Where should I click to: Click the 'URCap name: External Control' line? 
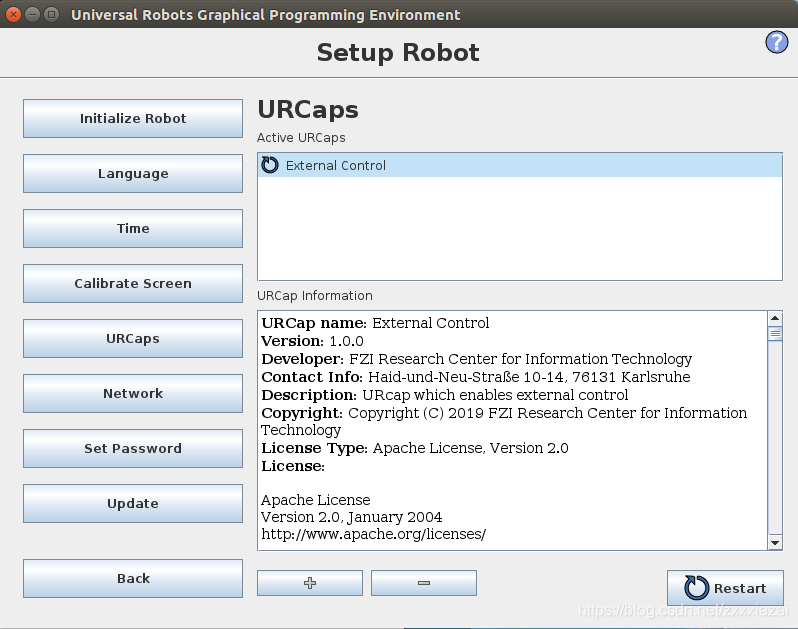(375, 323)
